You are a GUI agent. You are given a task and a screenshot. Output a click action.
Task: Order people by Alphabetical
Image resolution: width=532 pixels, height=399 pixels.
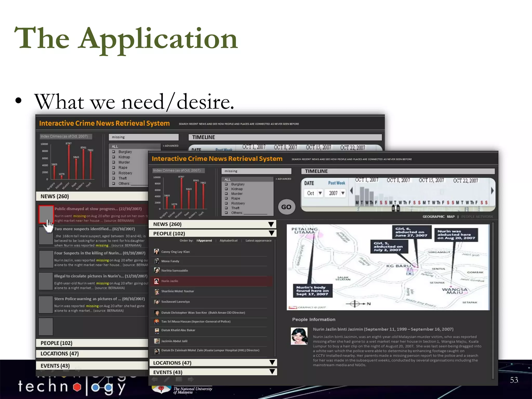pyautogui.click(x=228, y=241)
